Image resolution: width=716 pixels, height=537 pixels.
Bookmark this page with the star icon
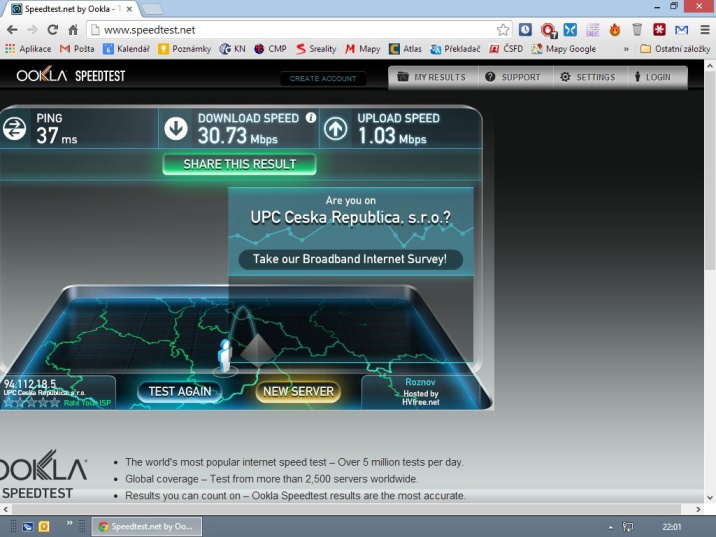[502, 30]
